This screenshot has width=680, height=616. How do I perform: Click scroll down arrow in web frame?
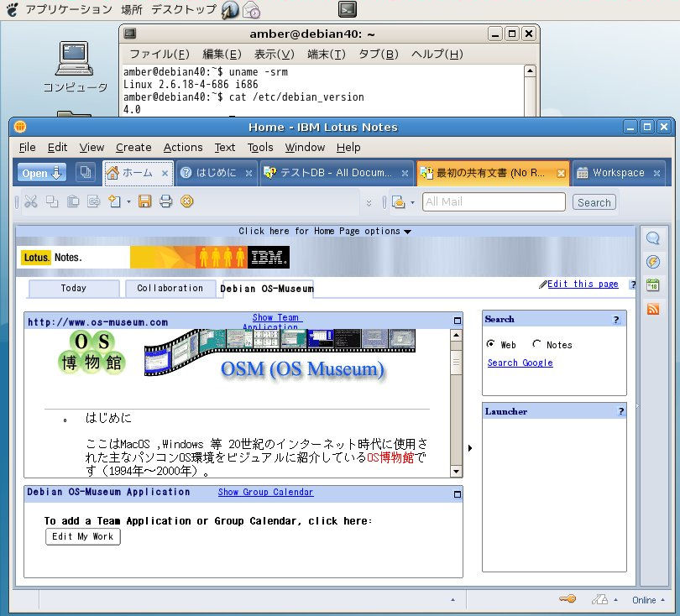456,471
